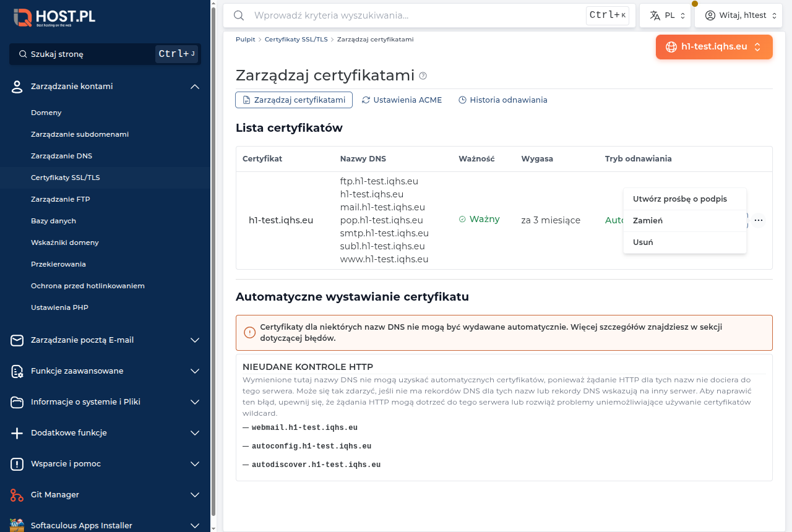Viewport: 792px width, 532px height.
Task: Click the Funkcje zaawansowane file-gear icon
Action: [17, 371]
